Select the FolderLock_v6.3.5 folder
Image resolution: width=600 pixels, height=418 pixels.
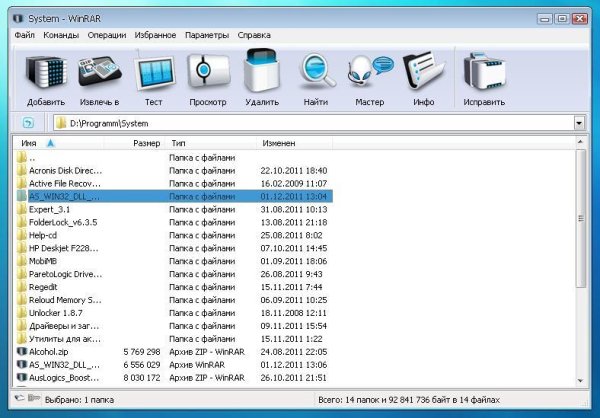coord(66,222)
